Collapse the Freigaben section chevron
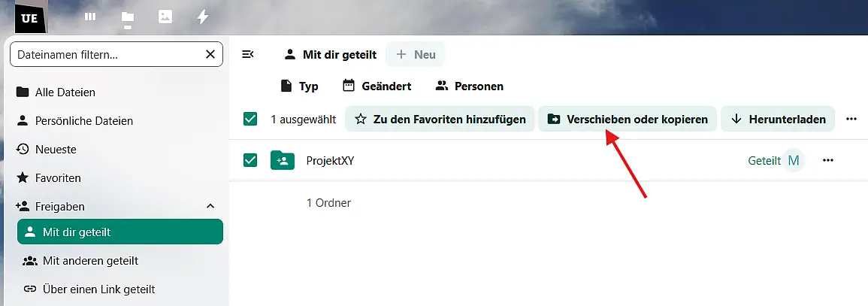868x306 pixels. tap(210, 206)
